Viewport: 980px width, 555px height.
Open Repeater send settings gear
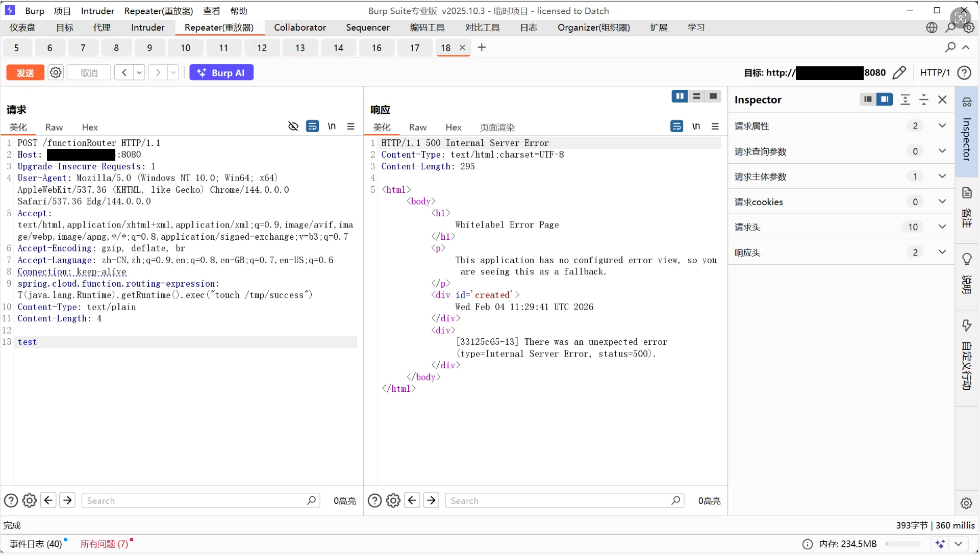click(56, 72)
